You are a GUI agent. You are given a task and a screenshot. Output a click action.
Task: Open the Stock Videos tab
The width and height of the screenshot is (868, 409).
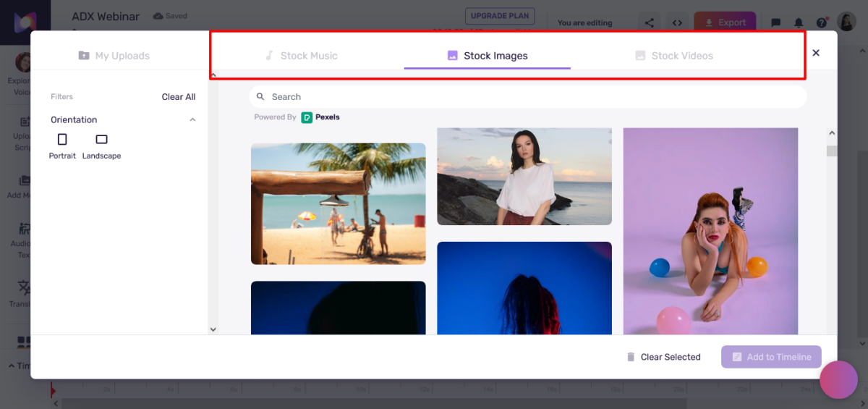tap(673, 56)
